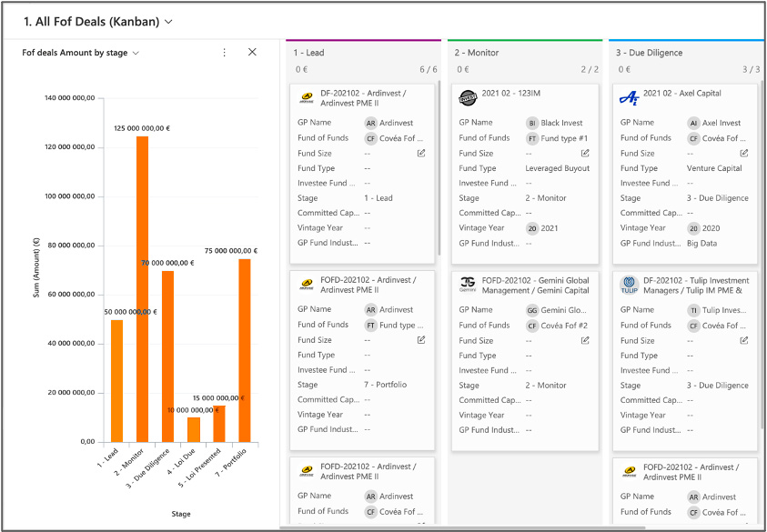Open Vintage Year 2021 on 123IM card
767x532 pixels.
click(549, 228)
